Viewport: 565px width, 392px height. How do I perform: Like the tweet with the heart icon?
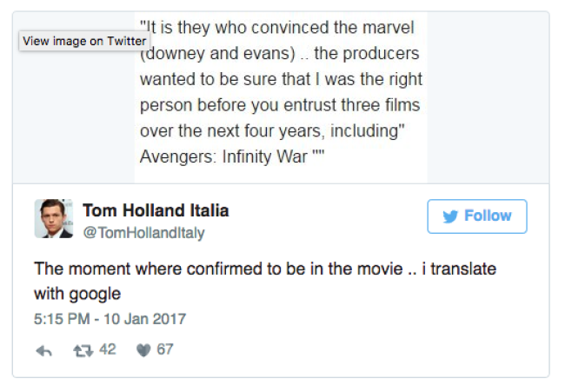(143, 350)
